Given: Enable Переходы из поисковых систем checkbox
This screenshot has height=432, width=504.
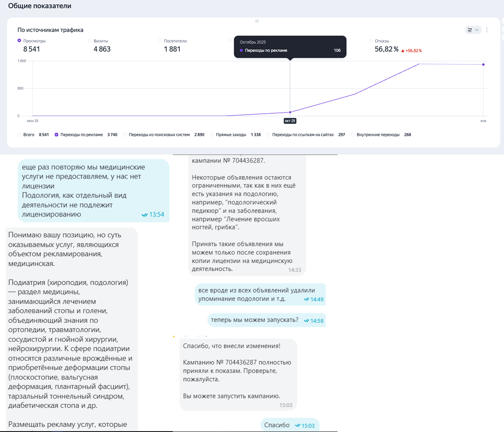Looking at the screenshot, I should tap(125, 135).
